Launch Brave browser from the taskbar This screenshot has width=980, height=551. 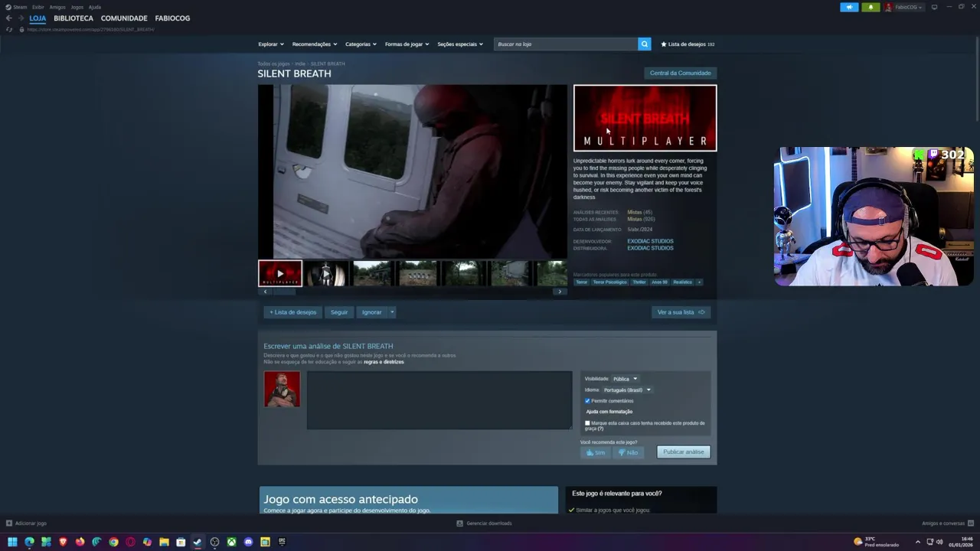(63, 542)
